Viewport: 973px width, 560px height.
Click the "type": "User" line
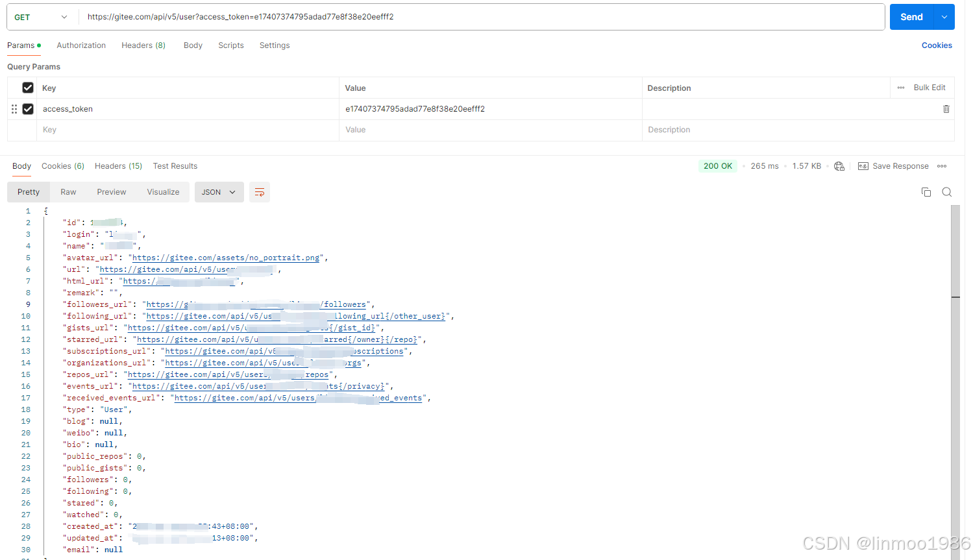(x=97, y=409)
